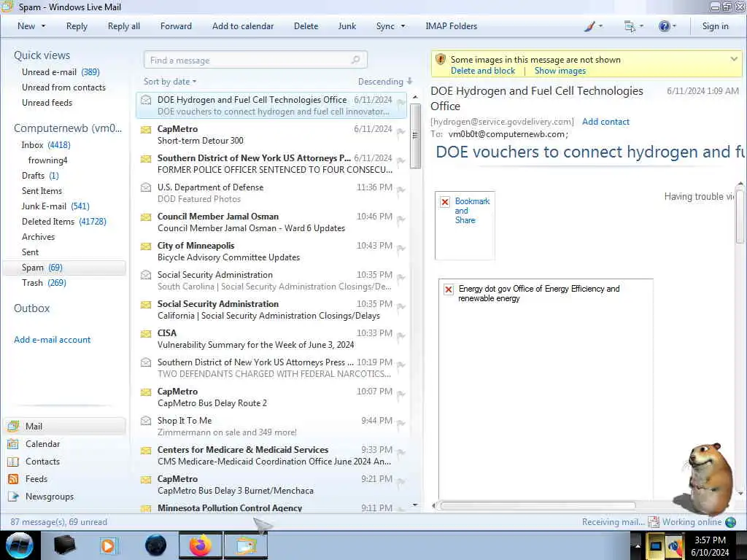Click the Working online globe icon in status bar
The height and width of the screenshot is (560, 747).
click(730, 522)
